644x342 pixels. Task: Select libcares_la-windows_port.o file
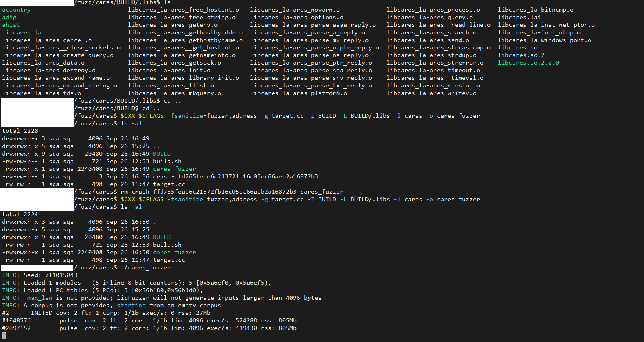point(545,40)
